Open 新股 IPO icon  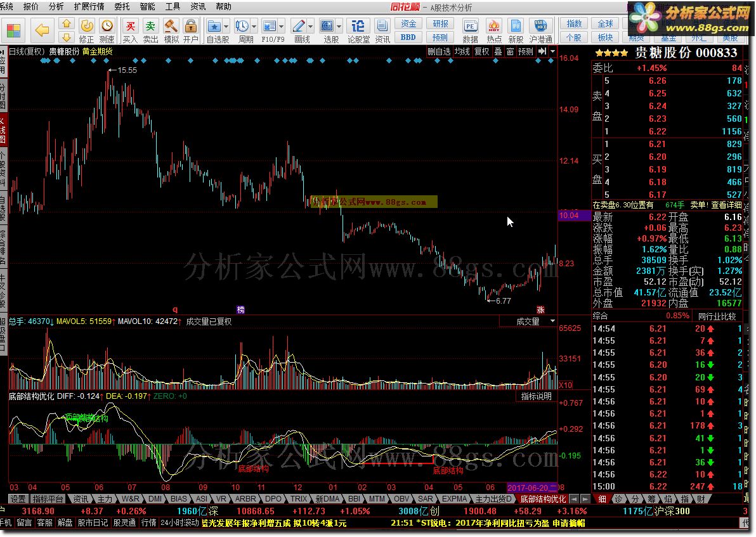(516, 31)
